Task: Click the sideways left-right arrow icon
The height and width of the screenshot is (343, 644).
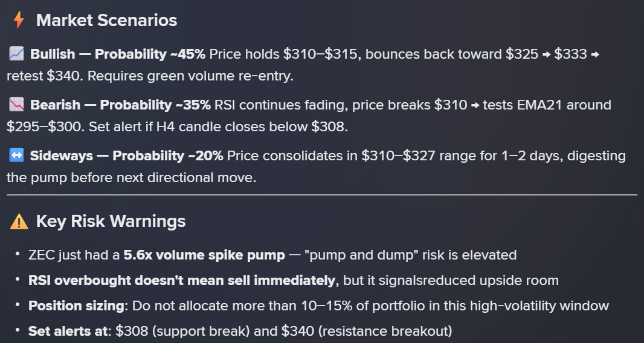Action: tap(16, 155)
